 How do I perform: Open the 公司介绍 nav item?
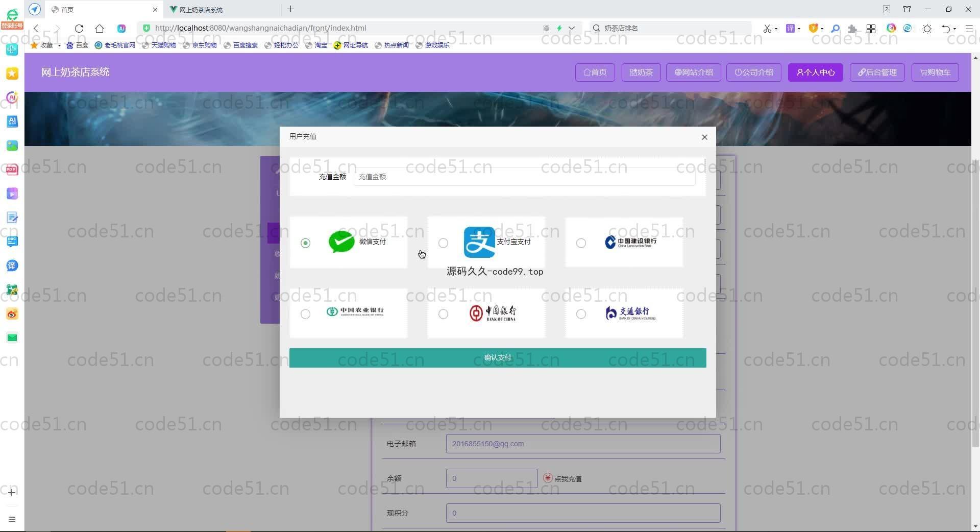(x=754, y=72)
